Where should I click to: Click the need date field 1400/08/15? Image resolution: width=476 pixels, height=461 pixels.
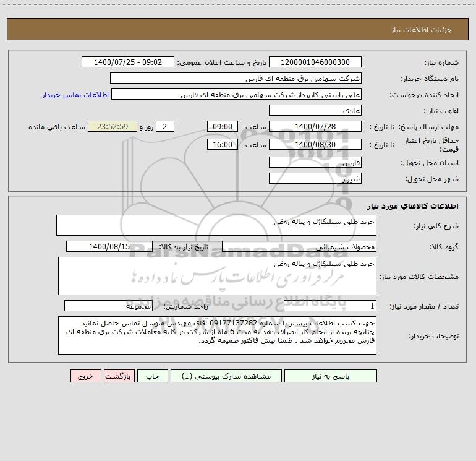pyautogui.click(x=109, y=246)
